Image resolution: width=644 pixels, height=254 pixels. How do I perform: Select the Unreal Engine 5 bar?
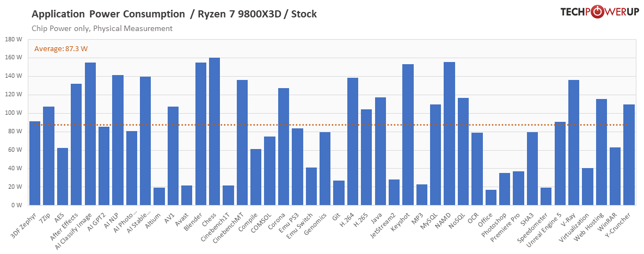561,163
